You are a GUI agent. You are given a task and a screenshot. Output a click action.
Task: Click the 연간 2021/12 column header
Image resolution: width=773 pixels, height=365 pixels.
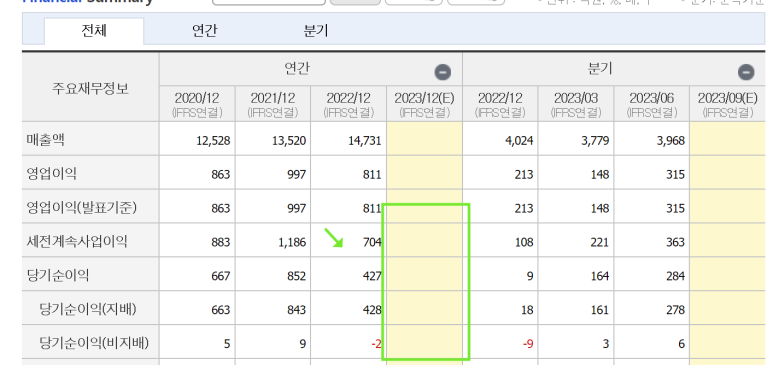tap(273, 104)
